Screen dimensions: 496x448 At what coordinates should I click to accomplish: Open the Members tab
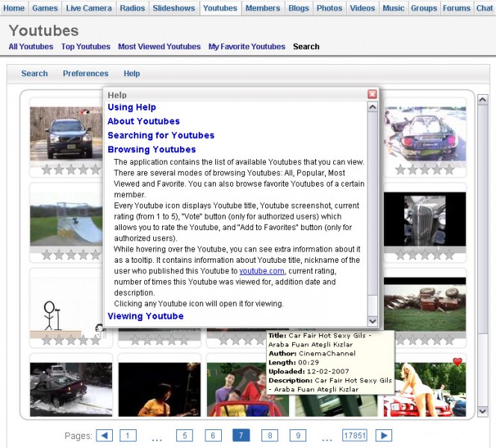pos(263,8)
